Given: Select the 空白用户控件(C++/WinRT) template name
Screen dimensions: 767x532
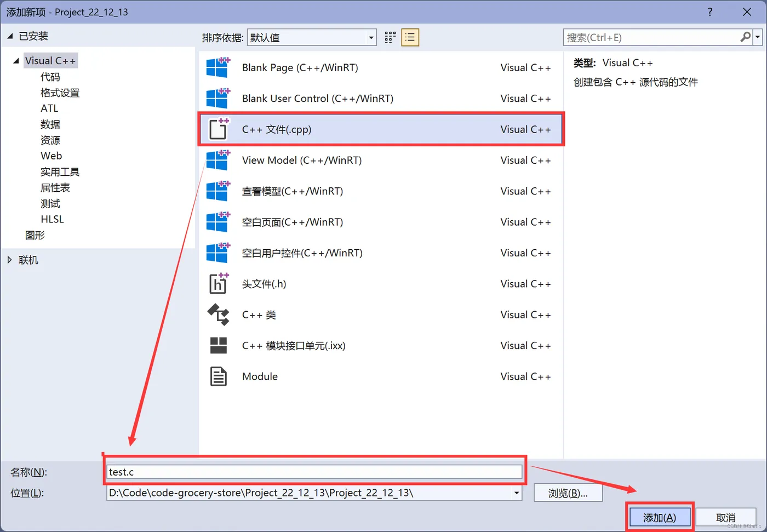Looking at the screenshot, I should (302, 253).
